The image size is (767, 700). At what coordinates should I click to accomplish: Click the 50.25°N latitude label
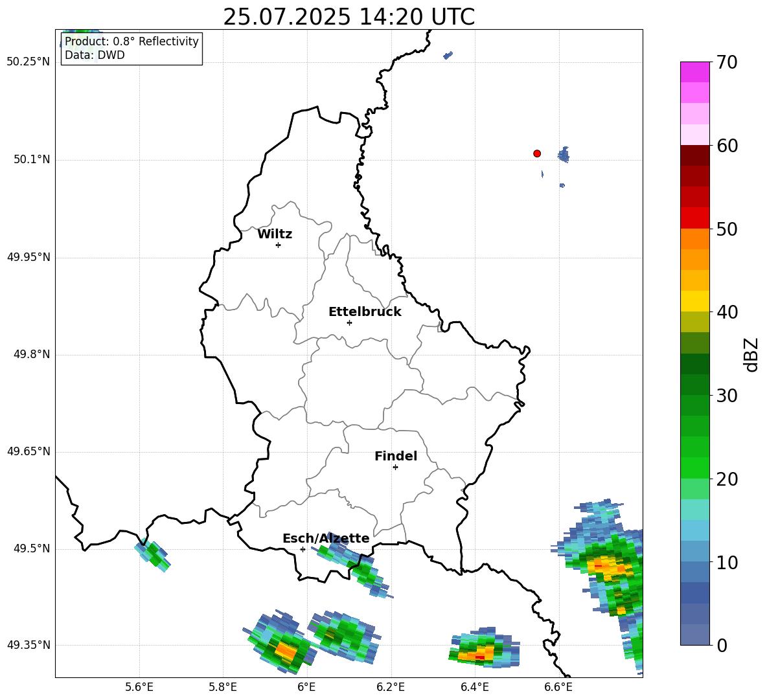point(29,62)
